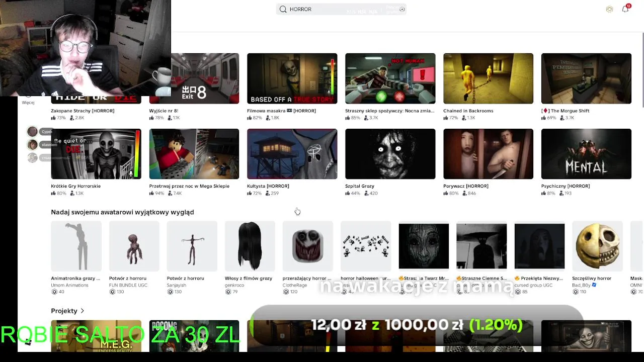644x362 pixels.
Task: Open The Morgue Shift thumbnail
Action: [x=586, y=78]
